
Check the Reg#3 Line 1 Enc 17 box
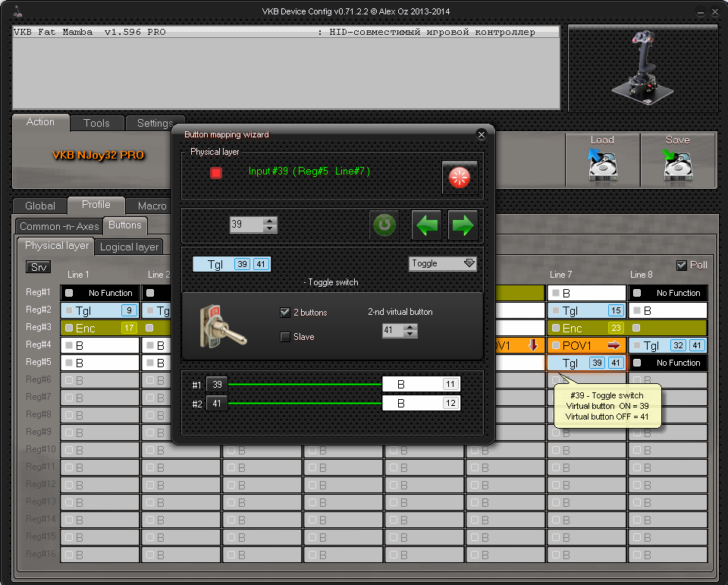pyautogui.click(x=69, y=328)
